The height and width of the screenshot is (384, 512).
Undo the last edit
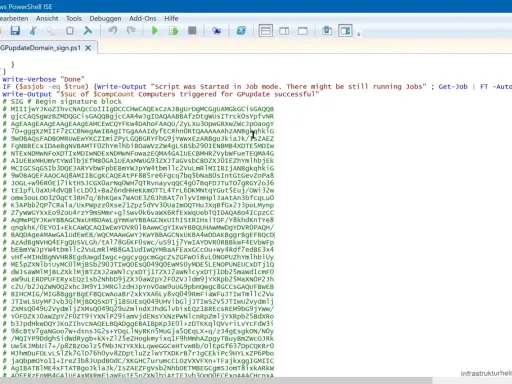(113, 31)
